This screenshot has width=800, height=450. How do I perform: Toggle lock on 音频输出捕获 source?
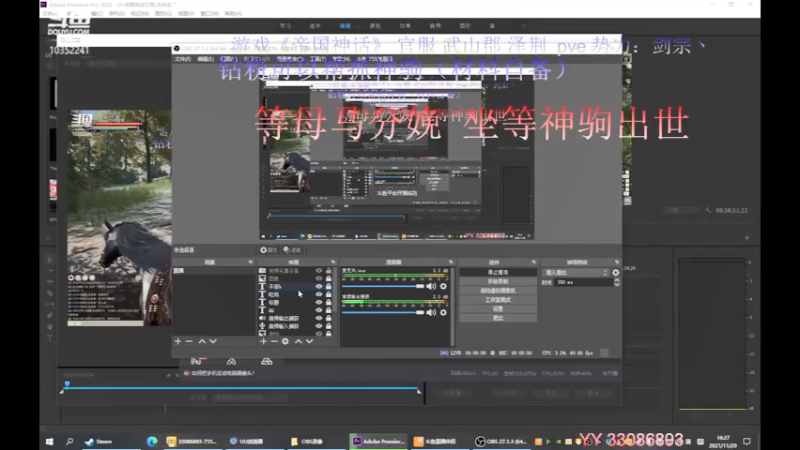[329, 318]
